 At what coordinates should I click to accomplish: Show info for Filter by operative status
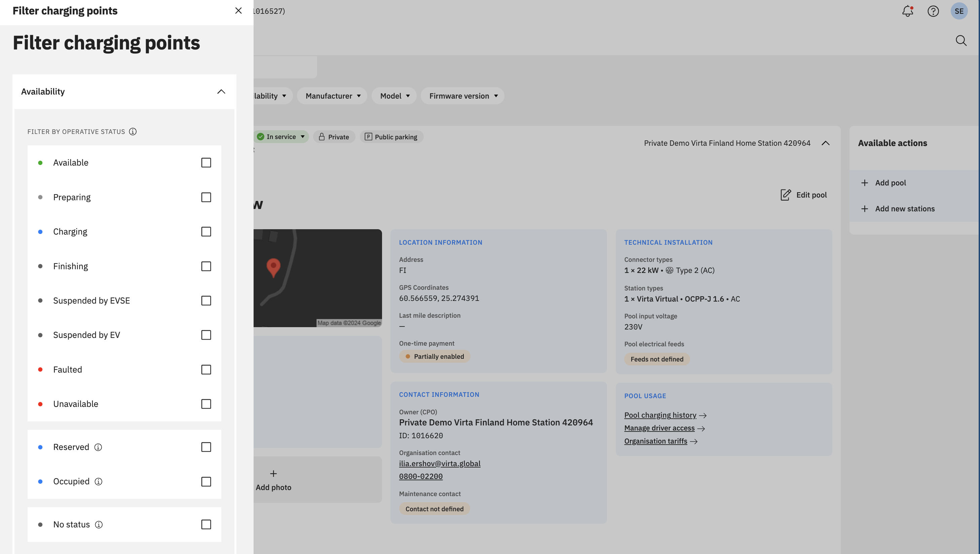[x=133, y=132]
